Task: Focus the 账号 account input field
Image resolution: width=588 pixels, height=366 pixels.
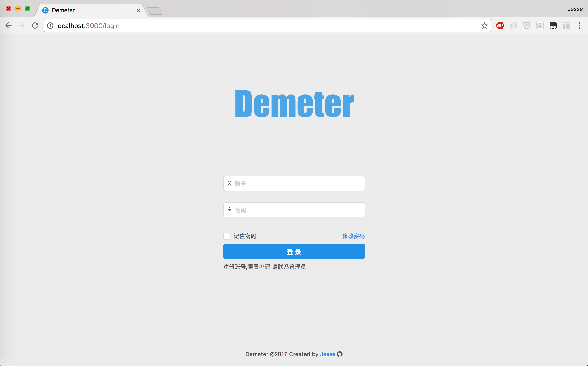Action: coord(294,183)
